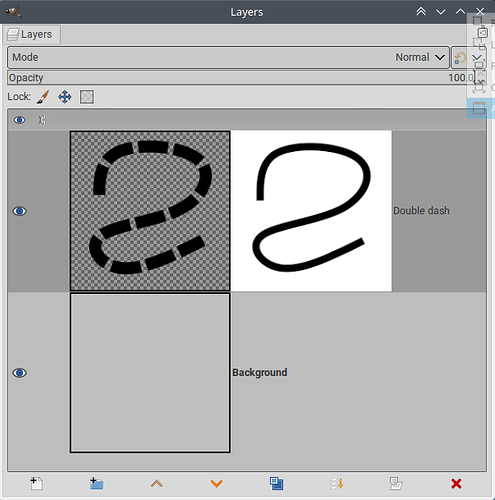The width and height of the screenshot is (495, 500).
Task: Duplicate the selected layer
Action: click(276, 483)
